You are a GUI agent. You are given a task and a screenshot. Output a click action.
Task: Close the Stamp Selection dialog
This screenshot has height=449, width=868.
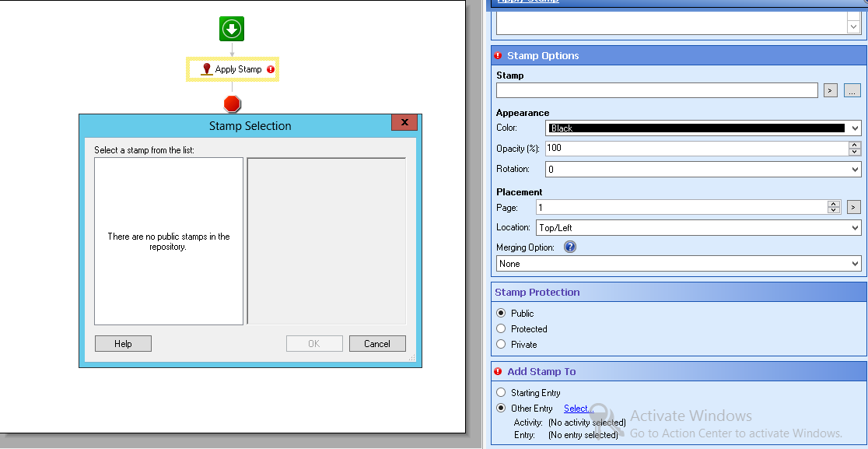[404, 122]
